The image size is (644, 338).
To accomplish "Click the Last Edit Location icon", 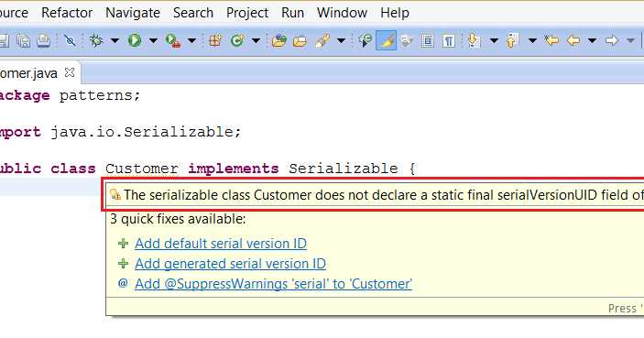I will [x=551, y=40].
